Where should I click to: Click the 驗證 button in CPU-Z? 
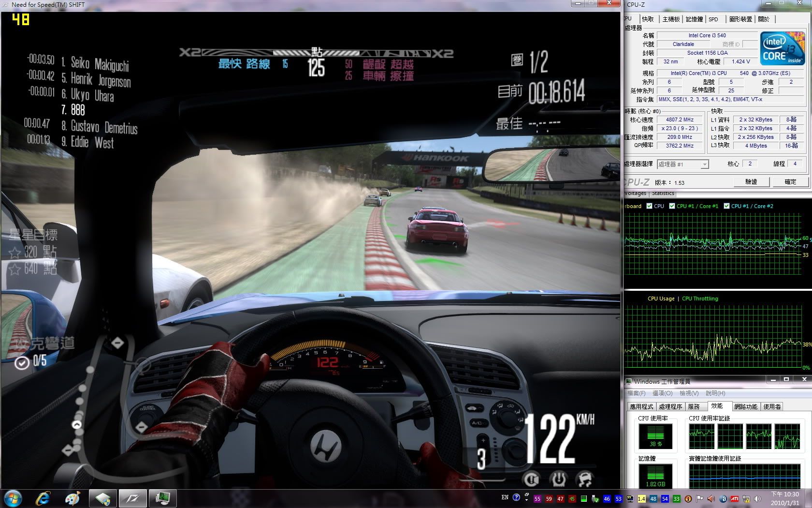coord(751,182)
